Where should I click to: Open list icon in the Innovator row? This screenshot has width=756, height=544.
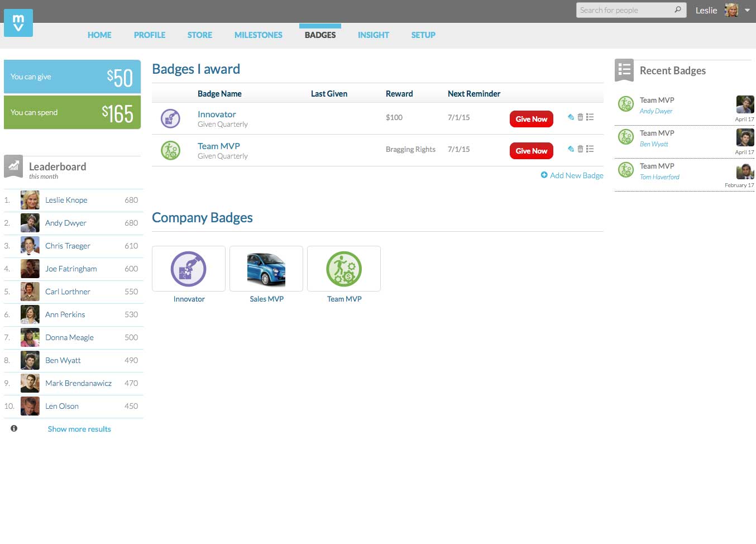click(x=590, y=117)
